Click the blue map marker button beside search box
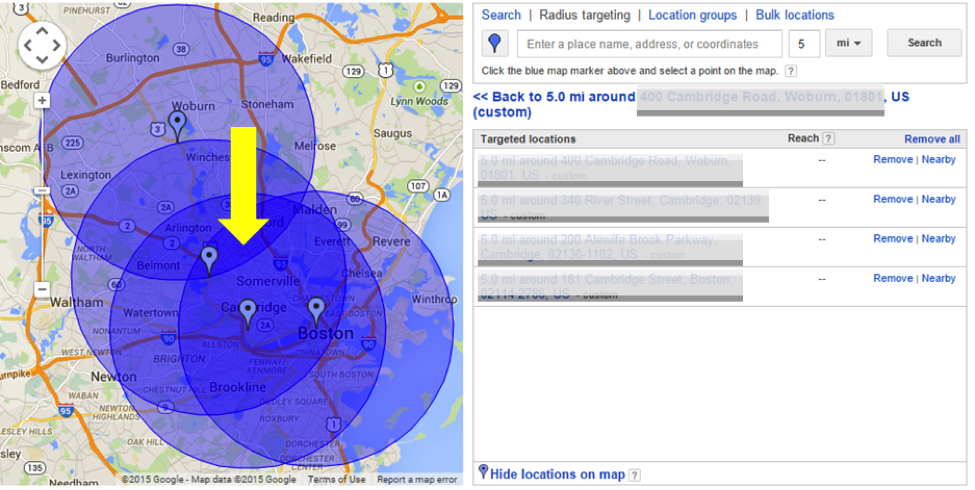The width and height of the screenshot is (975, 490). pos(495,43)
